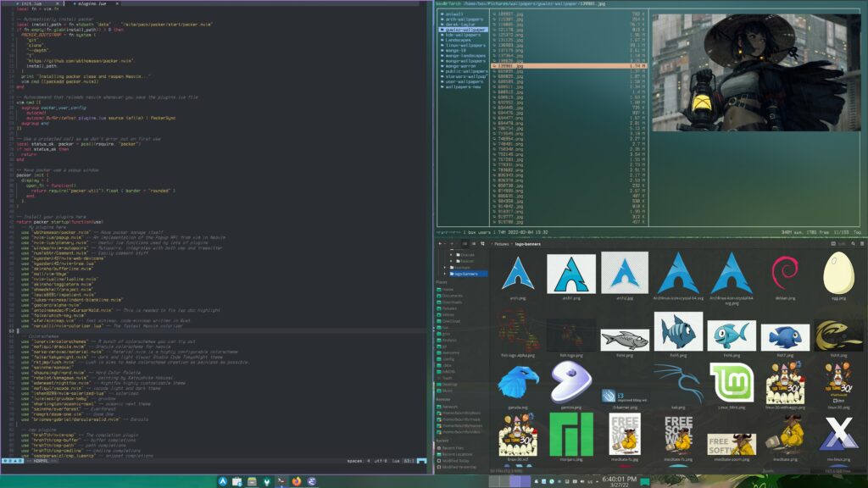This screenshot has height=488, width=868.
Task: Select gwaiez-wallpaper directory in ranger
Action: click(464, 28)
